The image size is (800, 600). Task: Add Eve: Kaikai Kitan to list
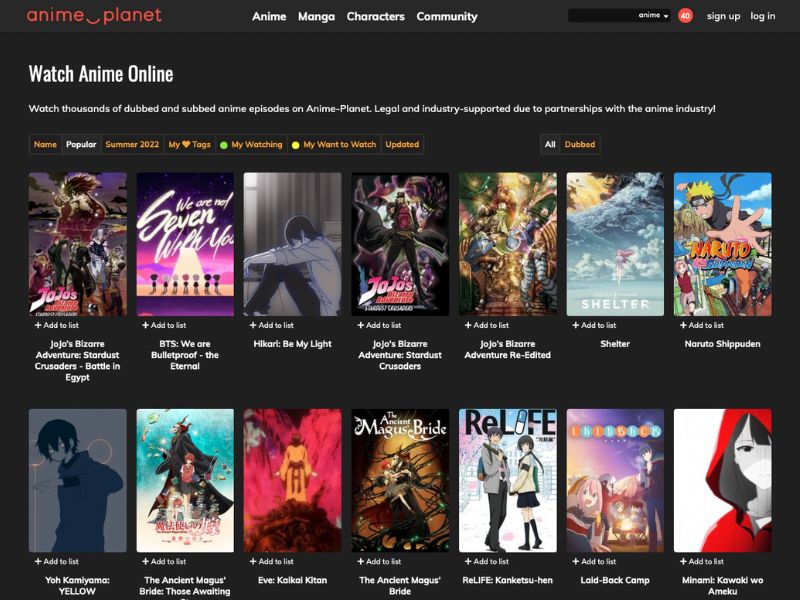pyautogui.click(x=271, y=561)
